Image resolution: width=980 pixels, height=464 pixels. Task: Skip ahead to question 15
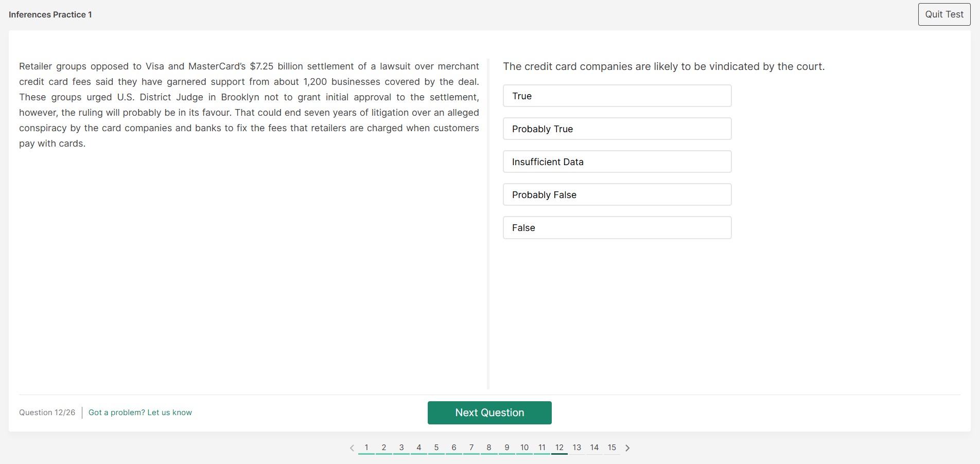(x=612, y=448)
